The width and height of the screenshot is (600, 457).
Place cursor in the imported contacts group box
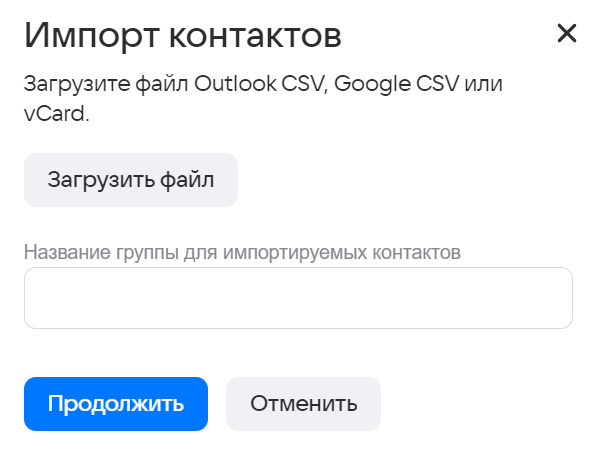coord(298,298)
